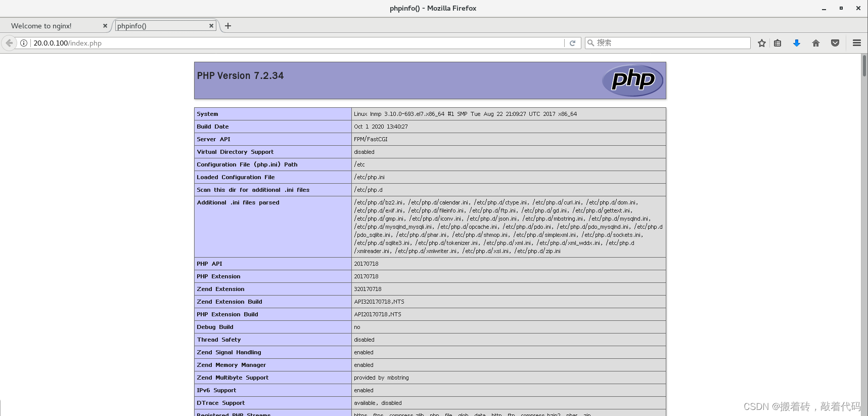Open site information icon in address bar
The image size is (868, 416).
[24, 43]
